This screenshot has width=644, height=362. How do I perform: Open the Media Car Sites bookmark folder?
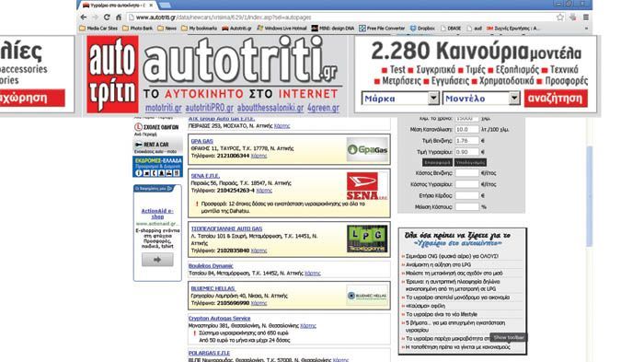tap(98, 29)
